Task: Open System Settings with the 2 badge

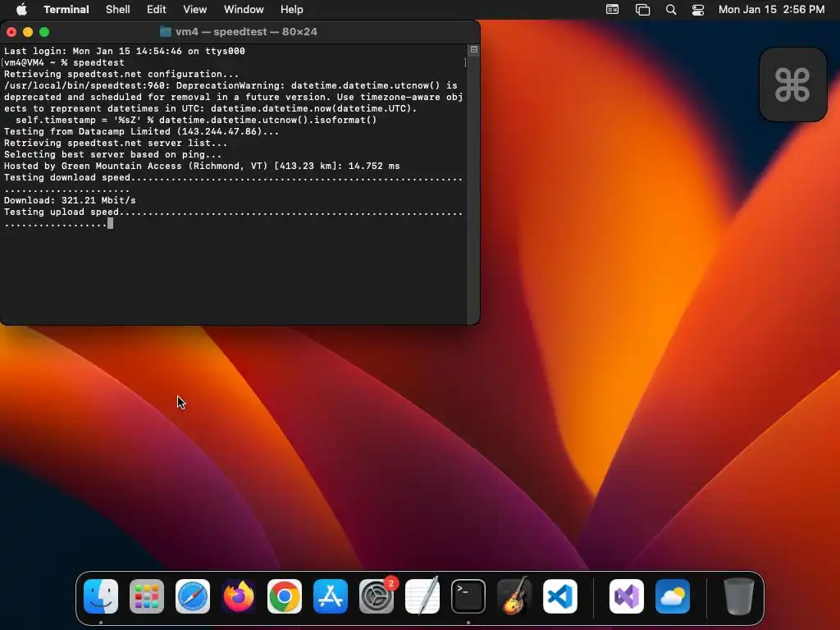Action: pos(377,596)
